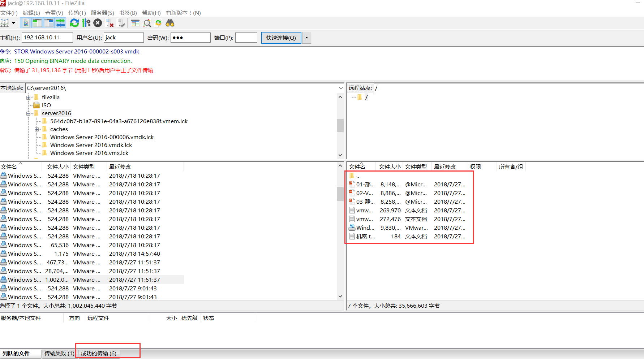Sort remote list by 所有者/组 column

(x=511, y=166)
